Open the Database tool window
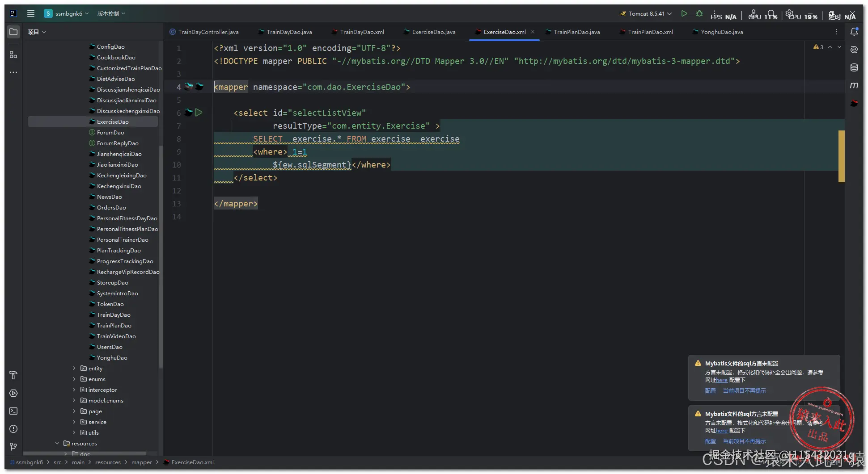 pos(854,67)
